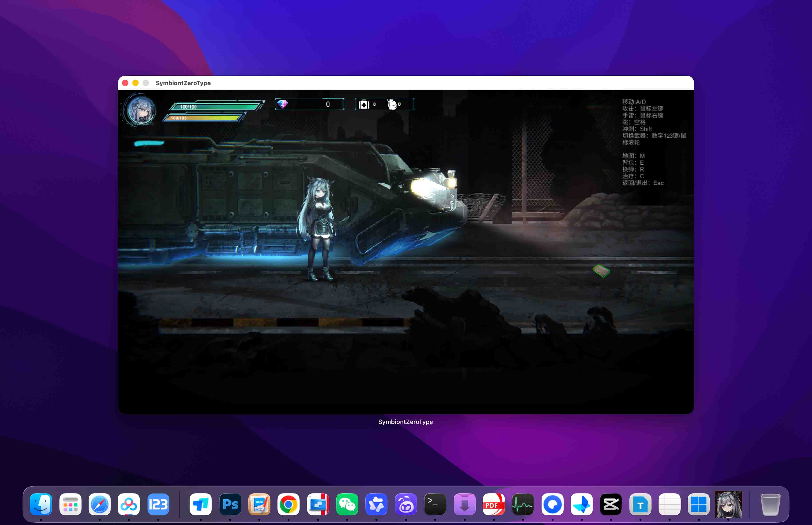Click the '地图: M' control hint
This screenshot has height=525, width=812.
[x=633, y=156]
